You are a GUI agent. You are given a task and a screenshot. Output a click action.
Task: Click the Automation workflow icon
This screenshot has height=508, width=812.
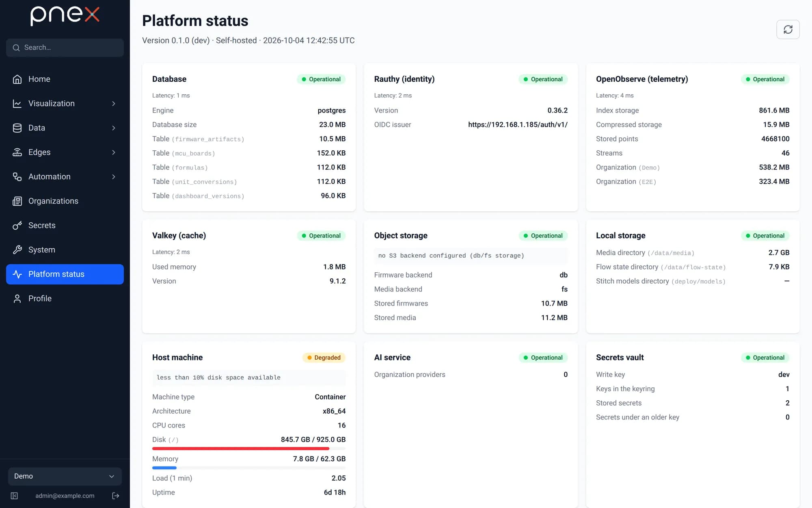tap(17, 177)
